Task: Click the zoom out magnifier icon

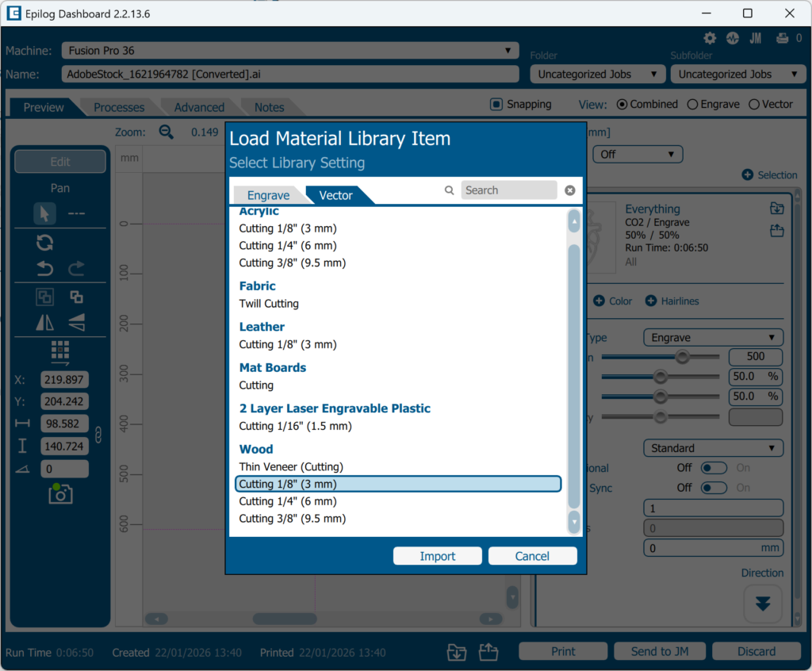Action: [x=167, y=132]
